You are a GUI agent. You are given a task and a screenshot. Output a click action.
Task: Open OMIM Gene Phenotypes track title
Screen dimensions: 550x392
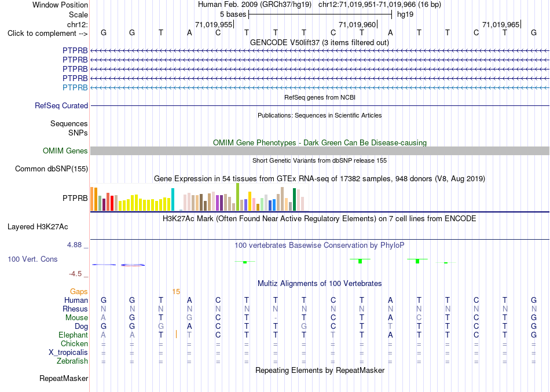tap(320, 142)
